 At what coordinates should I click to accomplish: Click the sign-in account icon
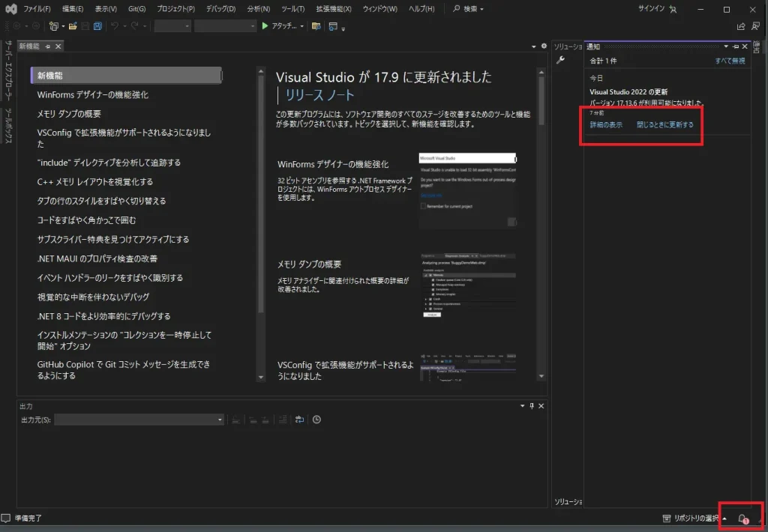pos(673,9)
